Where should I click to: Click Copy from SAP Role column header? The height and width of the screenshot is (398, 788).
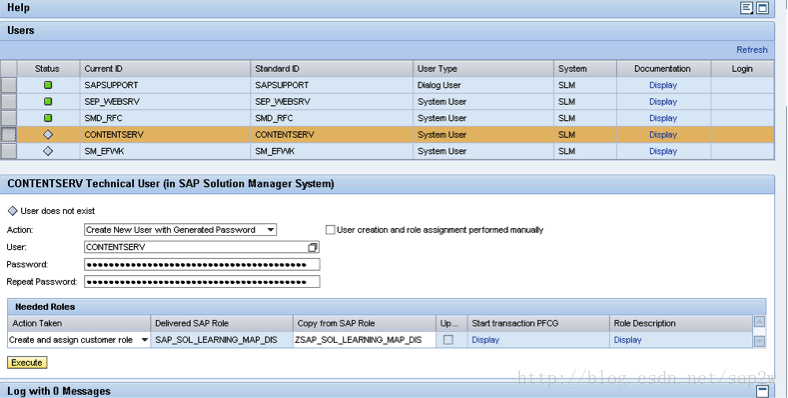tap(364, 323)
